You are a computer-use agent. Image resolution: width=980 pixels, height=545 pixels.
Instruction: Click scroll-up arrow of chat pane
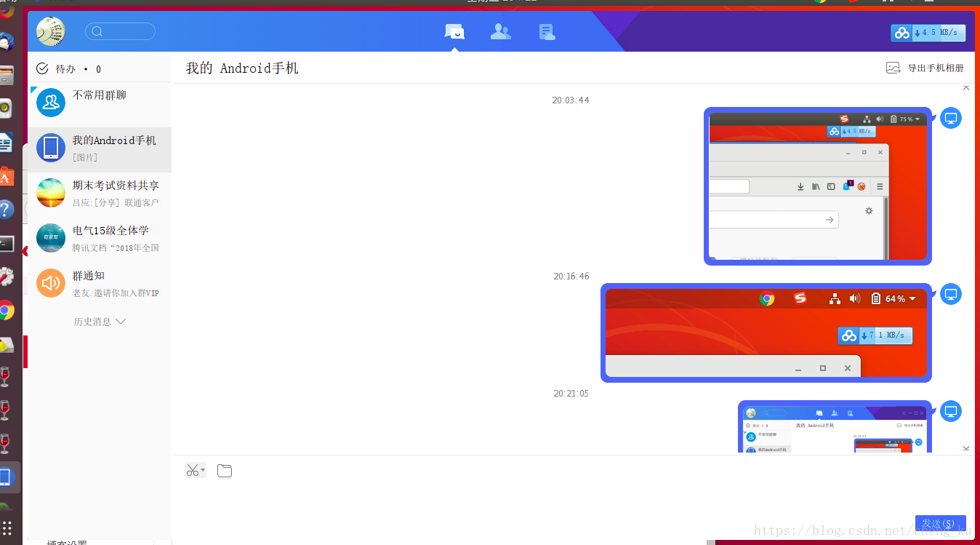(x=966, y=88)
